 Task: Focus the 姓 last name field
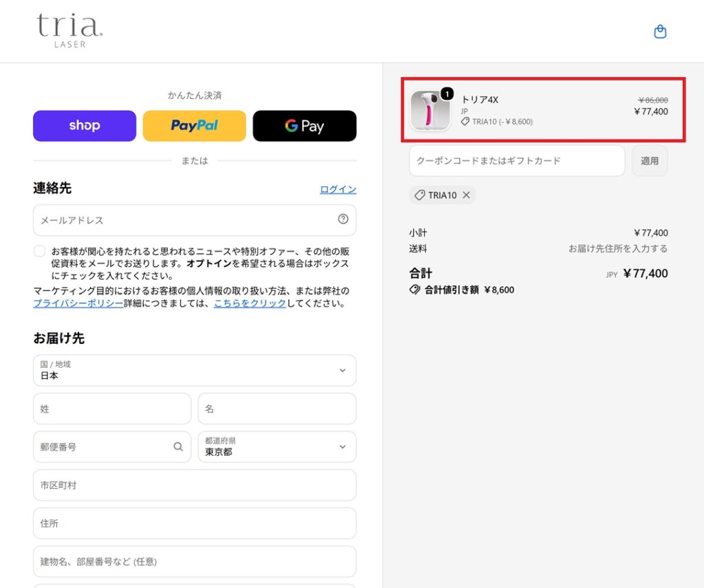pos(112,409)
